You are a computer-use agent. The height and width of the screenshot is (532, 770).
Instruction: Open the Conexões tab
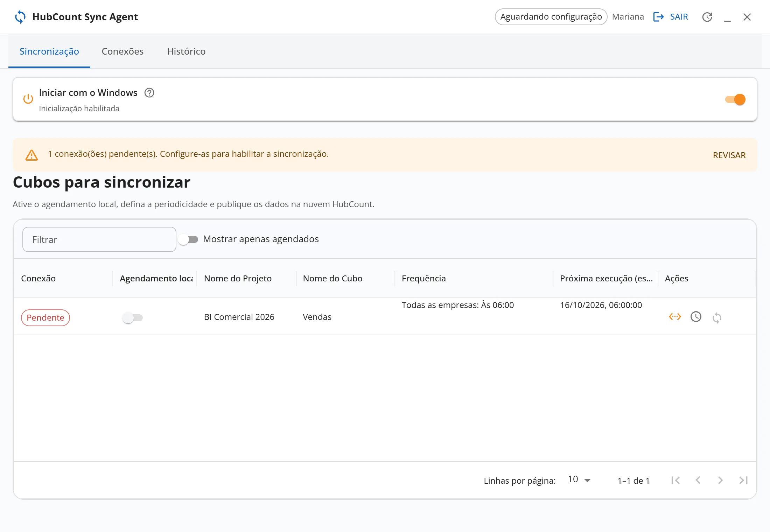(122, 51)
